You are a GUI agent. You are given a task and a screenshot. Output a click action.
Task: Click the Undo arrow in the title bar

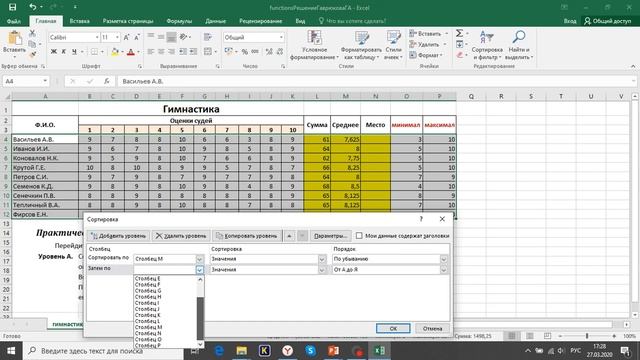(x=33, y=7)
